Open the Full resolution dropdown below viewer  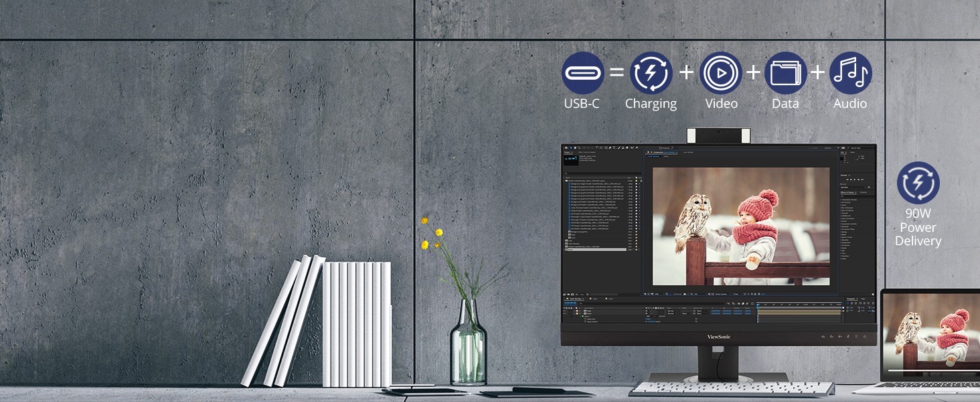696,293
